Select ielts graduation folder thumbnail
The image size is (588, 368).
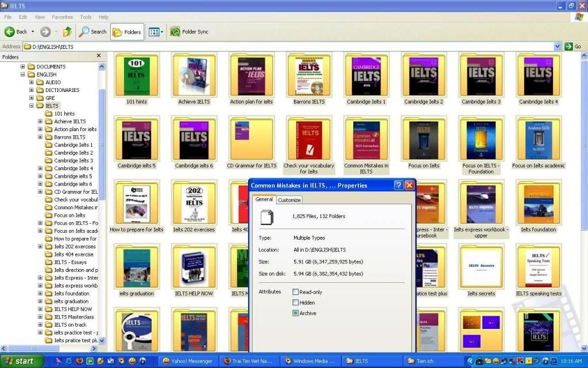137,271
